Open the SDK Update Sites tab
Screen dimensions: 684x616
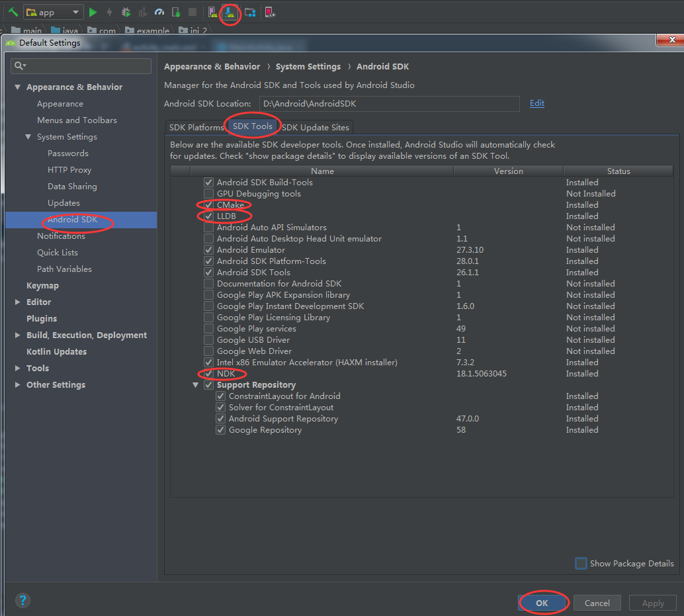[x=316, y=128]
